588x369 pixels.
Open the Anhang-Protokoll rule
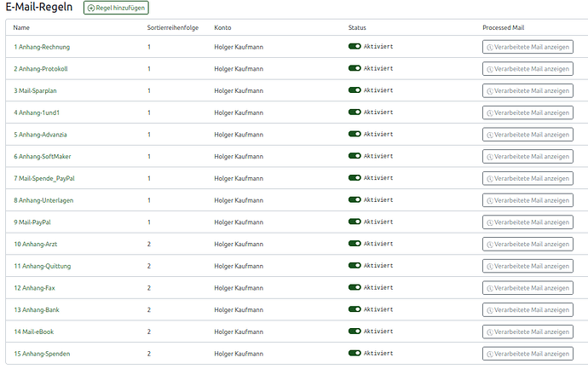pos(41,68)
